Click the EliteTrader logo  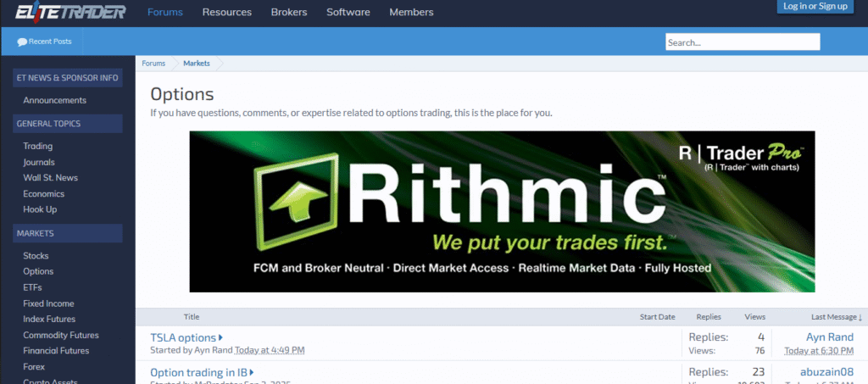click(x=70, y=12)
